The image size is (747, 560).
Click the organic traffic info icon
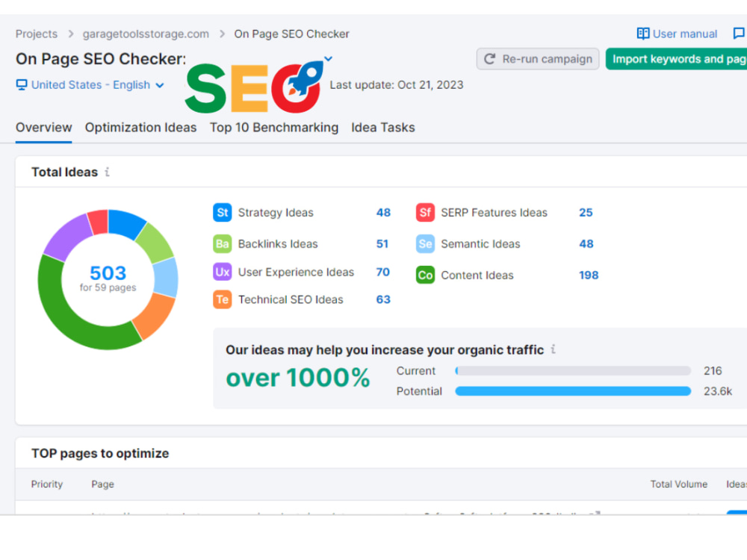pos(553,349)
